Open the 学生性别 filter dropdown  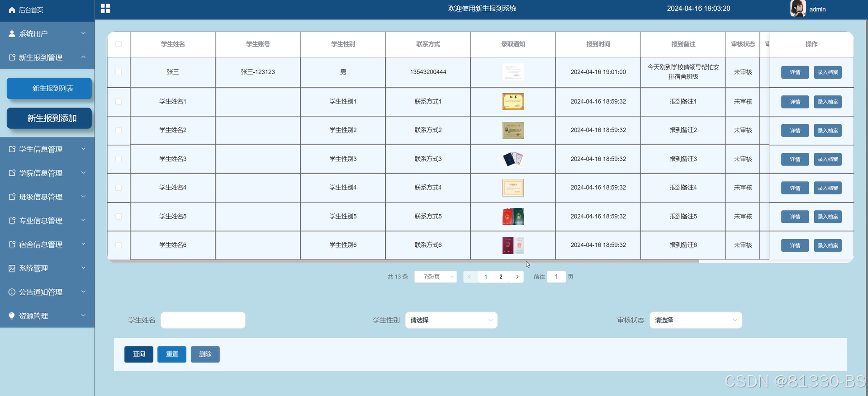coord(451,320)
